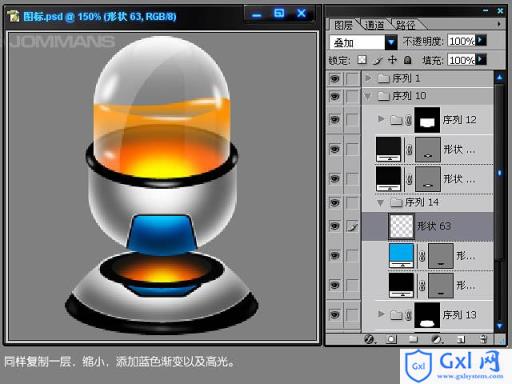Screen dimensions: 512x384
Task: Click the layers panel scroll down arrow
Action: pos(499,326)
